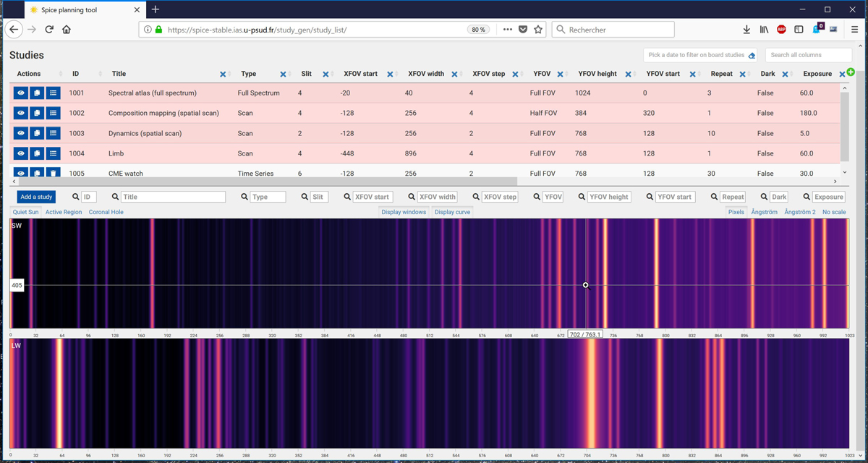
Task: Click the Search all columns field
Action: (x=808, y=55)
